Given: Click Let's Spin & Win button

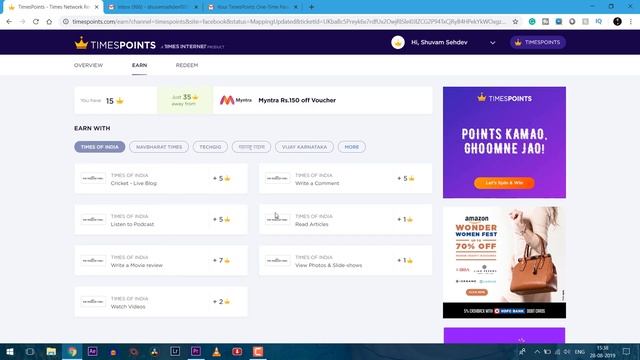Looking at the screenshot, I should pos(504,183).
